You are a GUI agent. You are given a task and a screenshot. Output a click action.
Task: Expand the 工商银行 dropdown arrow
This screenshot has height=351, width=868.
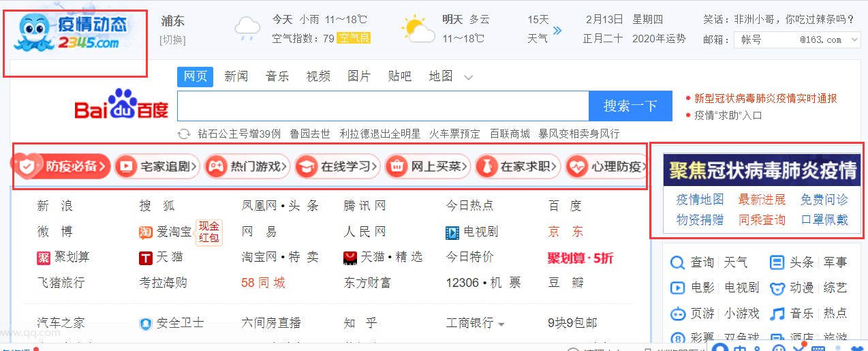pyautogui.click(x=501, y=324)
